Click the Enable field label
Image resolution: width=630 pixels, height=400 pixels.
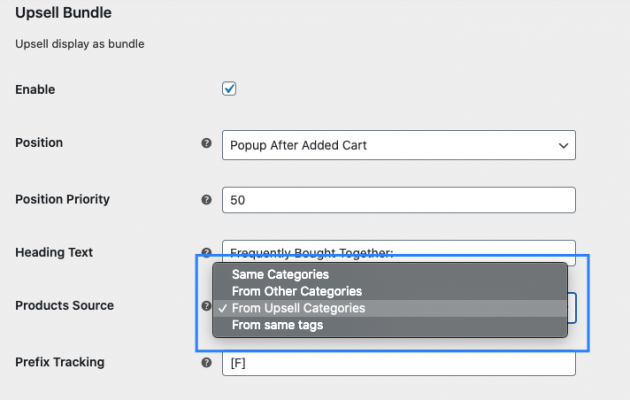click(x=35, y=90)
